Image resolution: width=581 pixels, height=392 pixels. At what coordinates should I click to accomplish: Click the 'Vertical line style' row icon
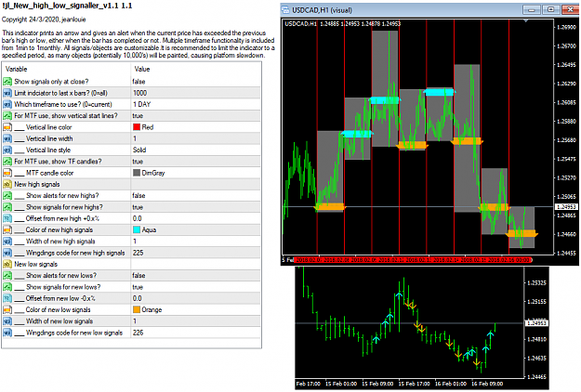click(x=7, y=150)
